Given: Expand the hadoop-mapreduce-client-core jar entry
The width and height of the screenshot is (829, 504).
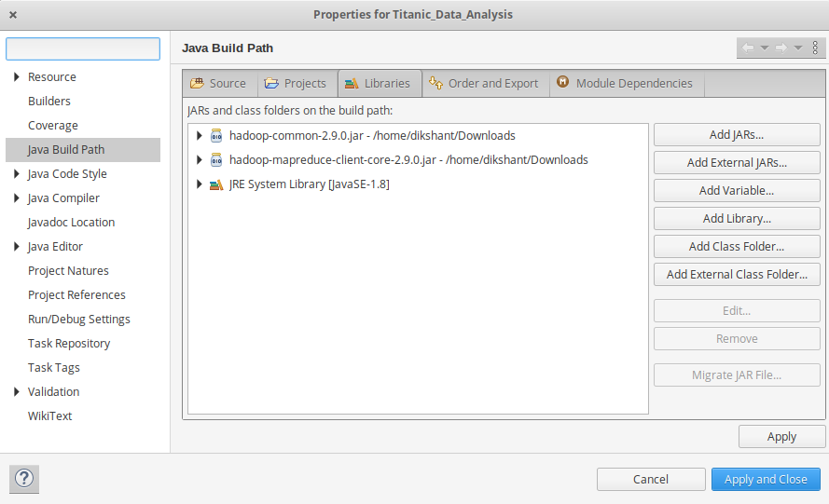Looking at the screenshot, I should 200,160.
